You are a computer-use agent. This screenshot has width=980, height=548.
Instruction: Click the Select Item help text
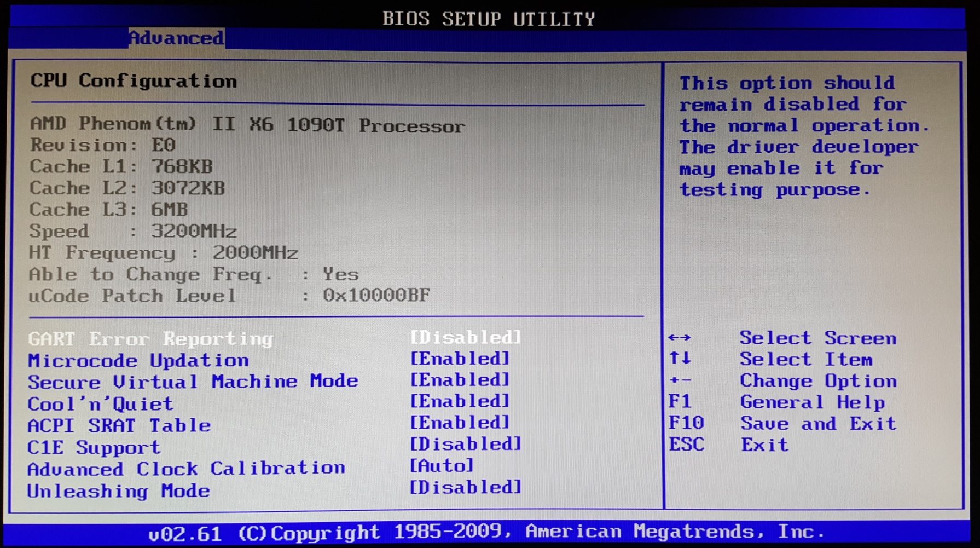pyautogui.click(x=806, y=359)
